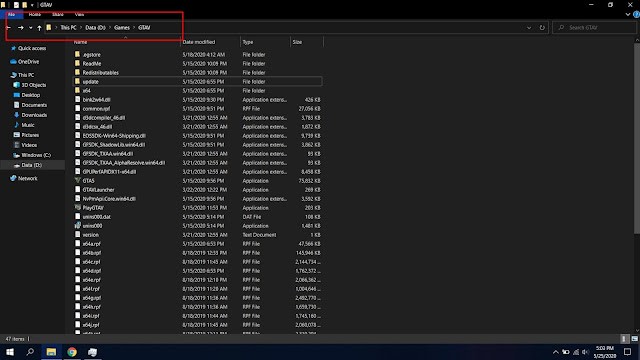Viewport: 640px width, 360px height.
Task: Open 3D Objects in navigation pane
Action: 33,85
